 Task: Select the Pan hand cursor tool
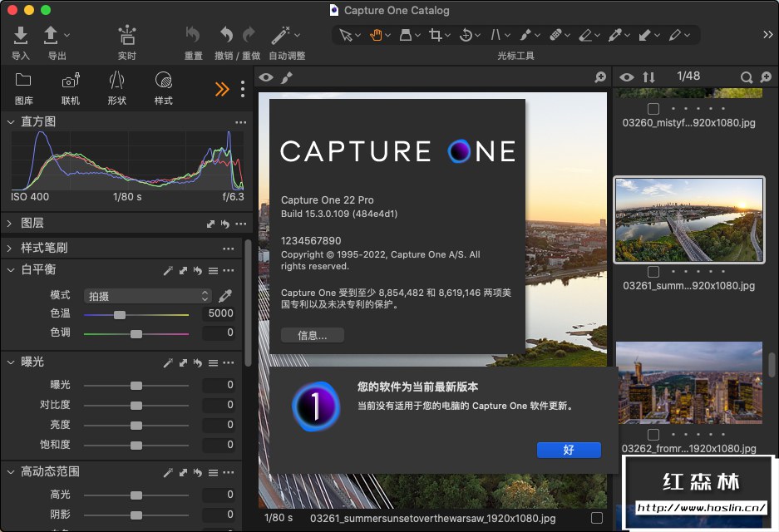pyautogui.click(x=376, y=35)
